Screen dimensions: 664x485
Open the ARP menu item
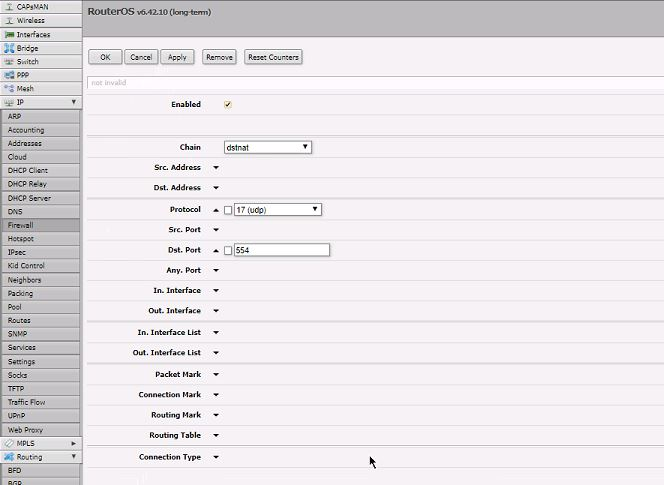pos(41,116)
